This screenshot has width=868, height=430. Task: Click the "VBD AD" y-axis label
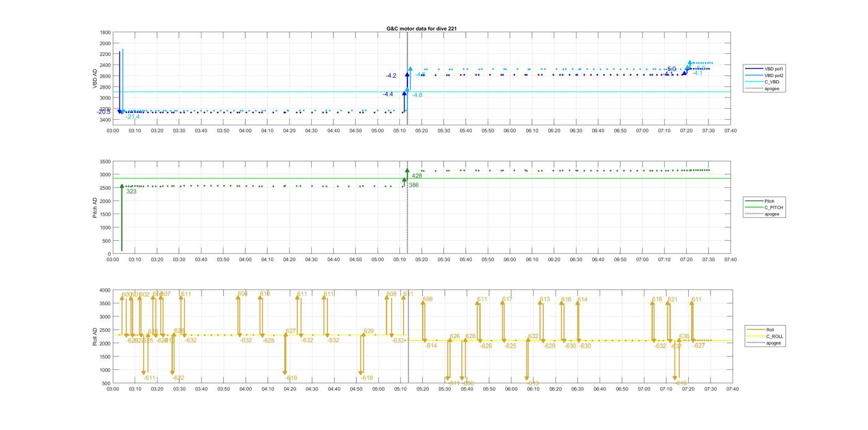click(x=95, y=78)
